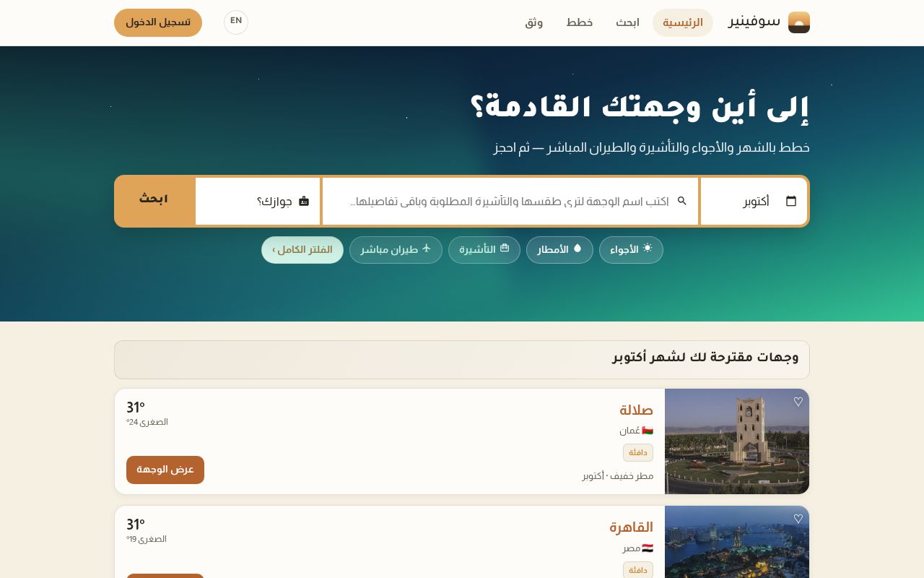The image size is (924, 578).
Task: Click the الصغرى 24° low temperature
Action: coord(147,422)
